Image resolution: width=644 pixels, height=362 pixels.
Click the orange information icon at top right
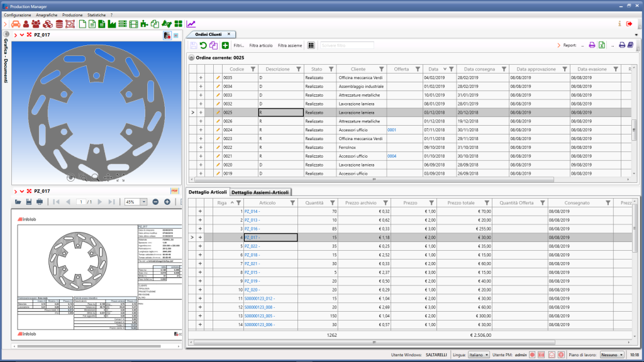pos(619,24)
